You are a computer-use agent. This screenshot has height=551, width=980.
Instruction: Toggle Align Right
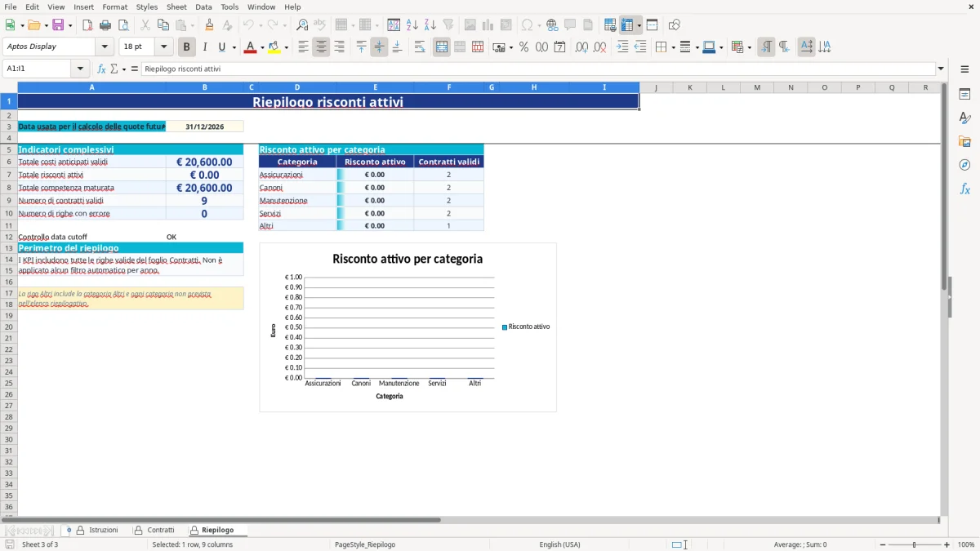[339, 47]
